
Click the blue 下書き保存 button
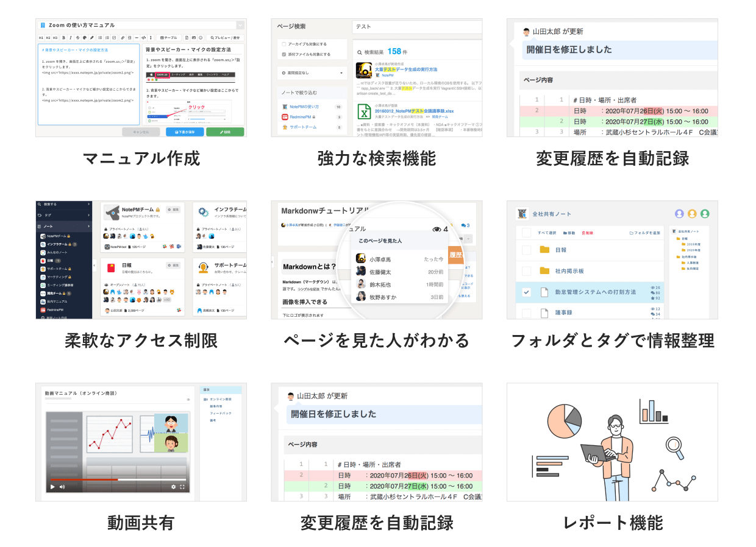(x=184, y=132)
